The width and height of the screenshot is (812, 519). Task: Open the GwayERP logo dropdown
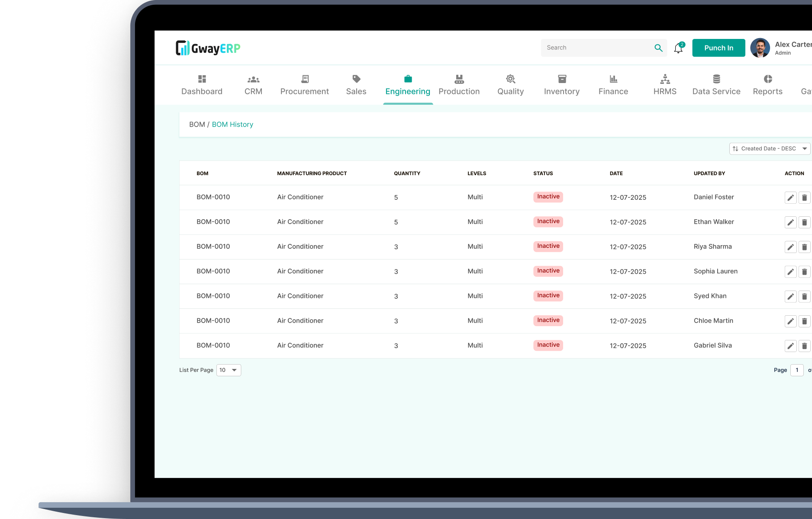208,48
